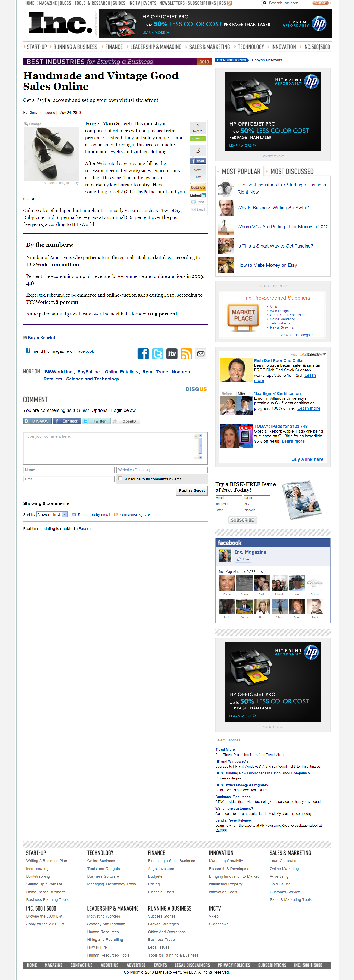Open the Inc.500|5000 navigation item
The height and width of the screenshot is (980, 354).
pyautogui.click(x=316, y=47)
